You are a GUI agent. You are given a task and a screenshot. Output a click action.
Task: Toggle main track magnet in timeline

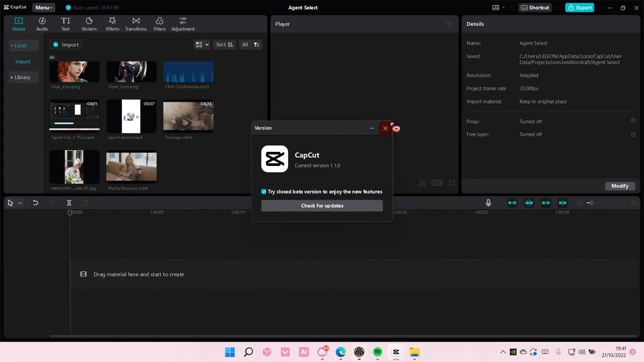[x=512, y=203]
